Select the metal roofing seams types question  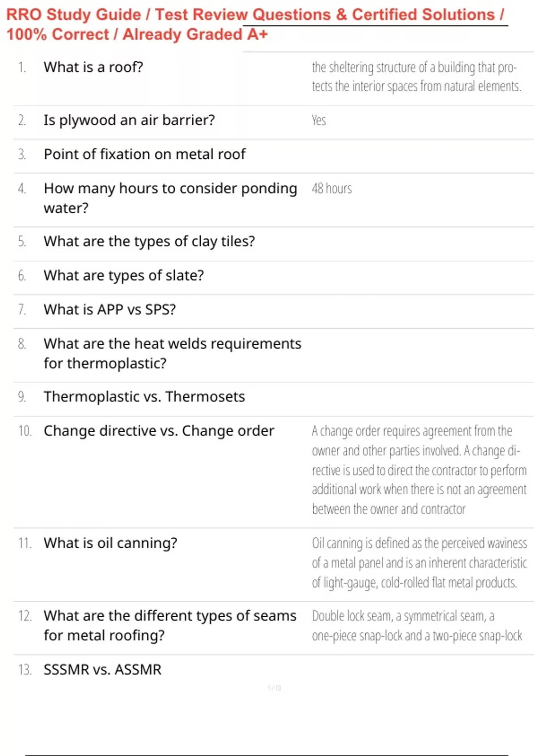click(x=170, y=625)
